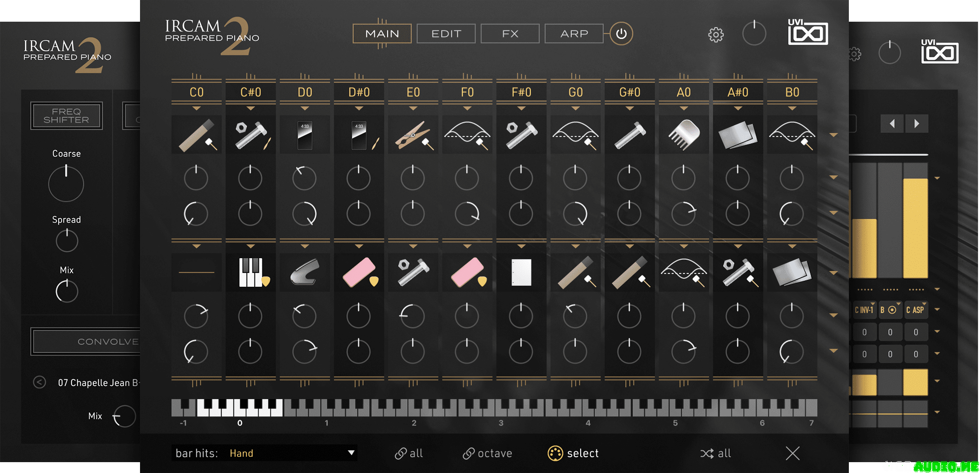Select the pink eraser preparation in D#0 lower row
This screenshot has height=473, width=980.
click(359, 272)
